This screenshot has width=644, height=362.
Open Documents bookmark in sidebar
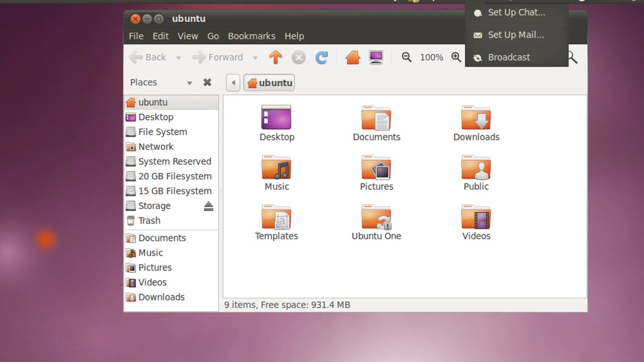tap(171, 238)
